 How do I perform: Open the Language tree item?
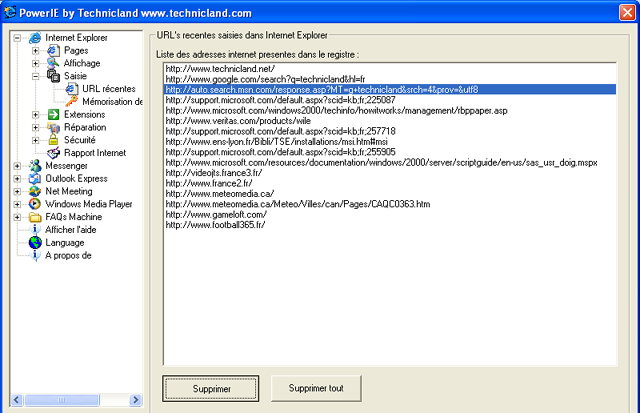(64, 243)
